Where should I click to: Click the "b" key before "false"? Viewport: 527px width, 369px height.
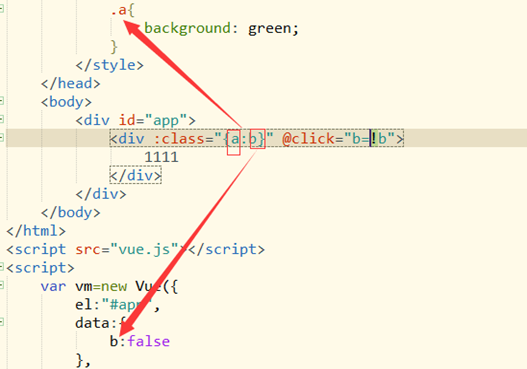[114, 341]
